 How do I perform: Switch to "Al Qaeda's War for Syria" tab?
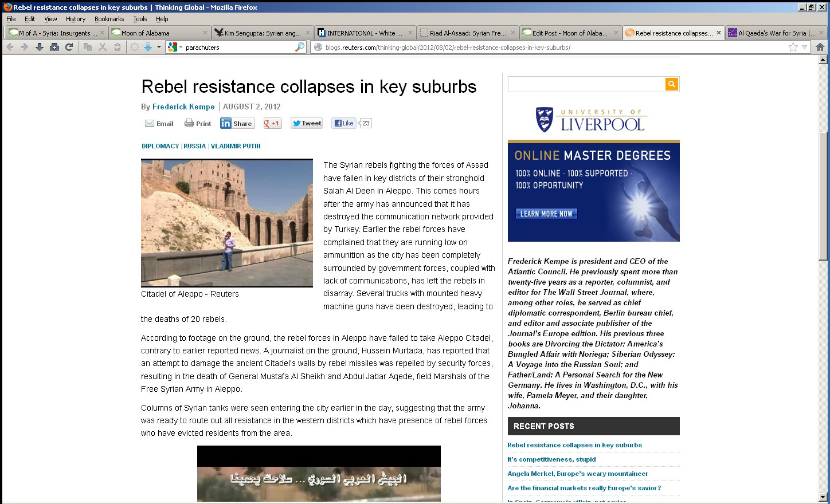pyautogui.click(x=776, y=33)
